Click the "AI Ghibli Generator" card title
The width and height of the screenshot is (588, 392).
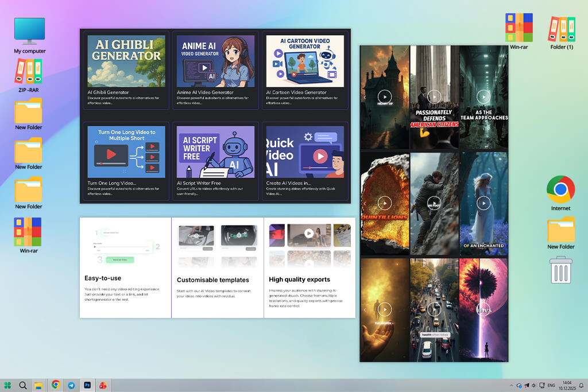108,92
